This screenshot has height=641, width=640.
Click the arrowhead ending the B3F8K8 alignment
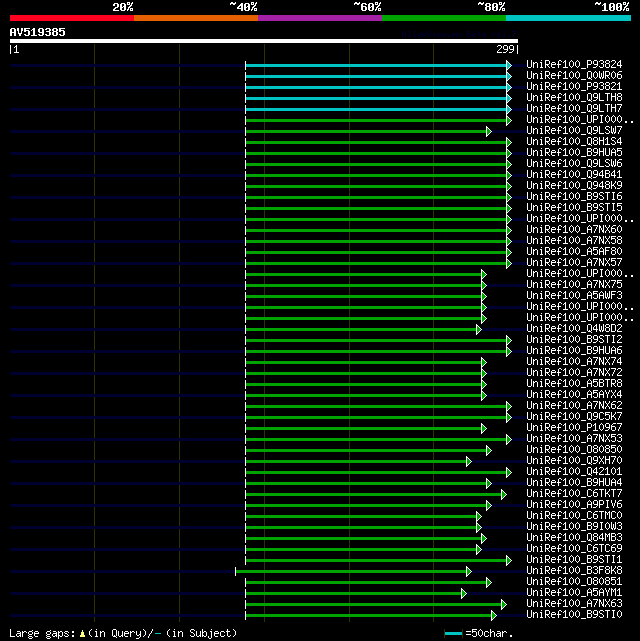(469, 572)
